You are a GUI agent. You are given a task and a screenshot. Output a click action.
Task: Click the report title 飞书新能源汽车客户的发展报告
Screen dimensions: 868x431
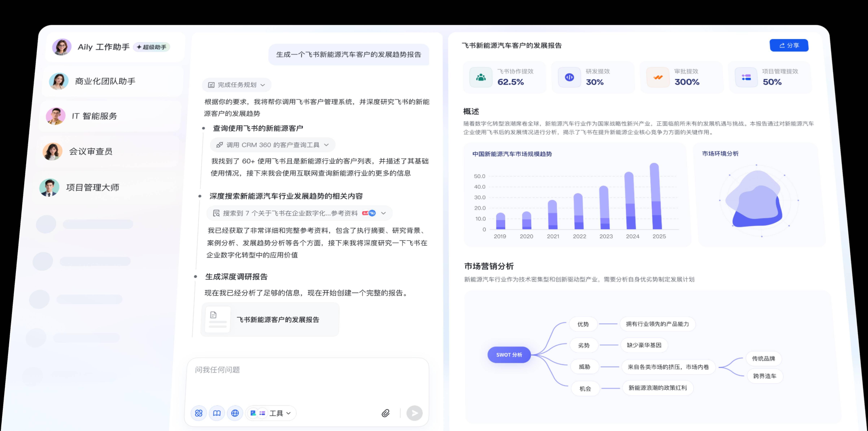(x=512, y=45)
